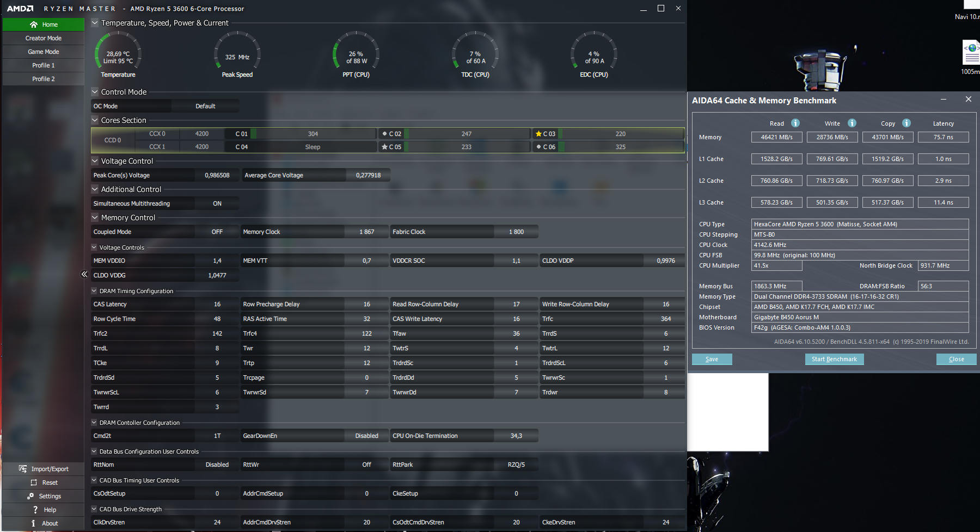Screen dimensions: 980x532
Task: Click the Read info icon in AIDA64
Action: [x=795, y=123]
